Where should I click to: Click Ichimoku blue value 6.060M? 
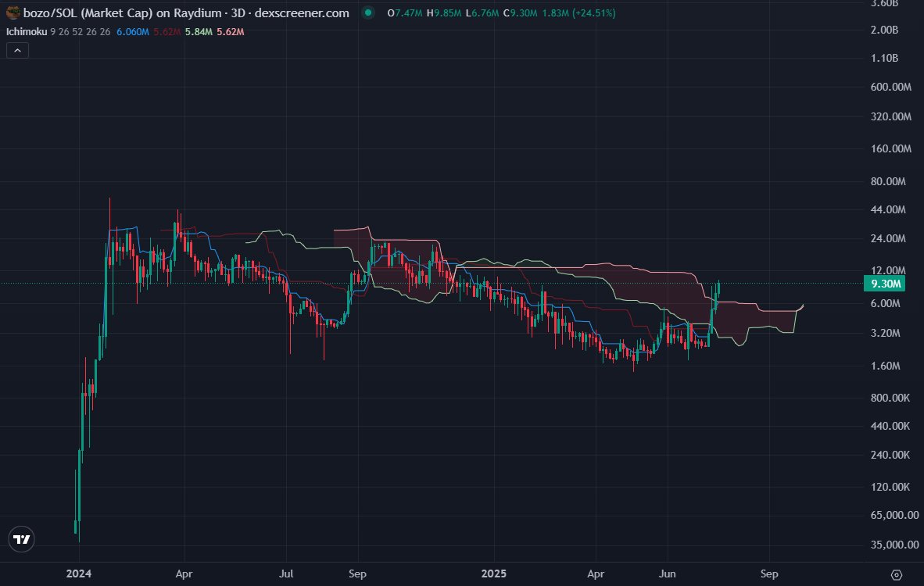pos(133,32)
